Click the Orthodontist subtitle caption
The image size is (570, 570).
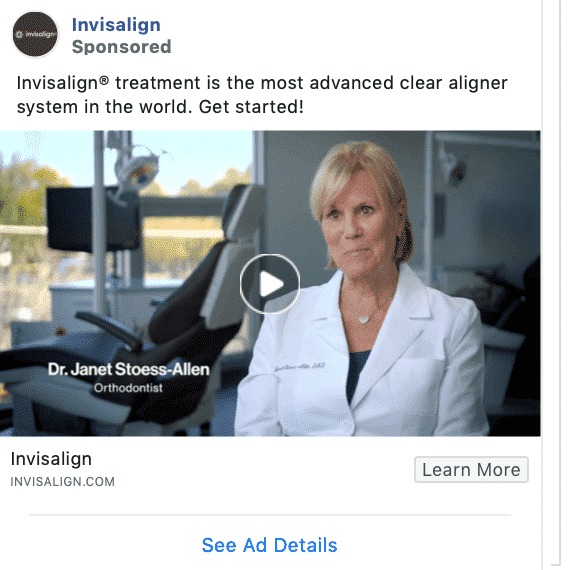128,388
